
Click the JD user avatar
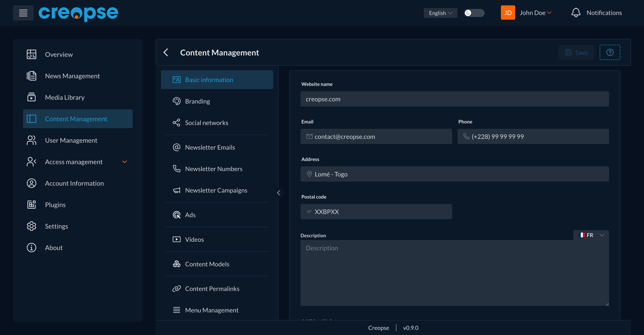click(508, 13)
